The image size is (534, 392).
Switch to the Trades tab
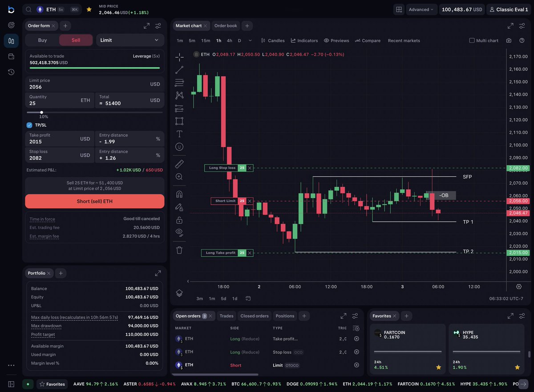(x=227, y=316)
